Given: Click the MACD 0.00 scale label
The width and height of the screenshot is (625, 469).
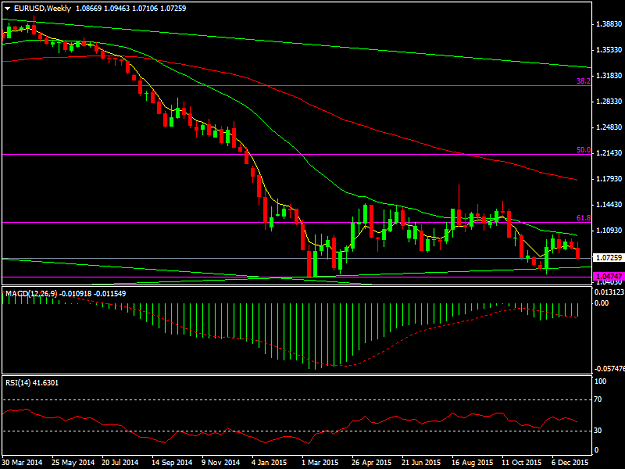Looking at the screenshot, I should tap(601, 303).
